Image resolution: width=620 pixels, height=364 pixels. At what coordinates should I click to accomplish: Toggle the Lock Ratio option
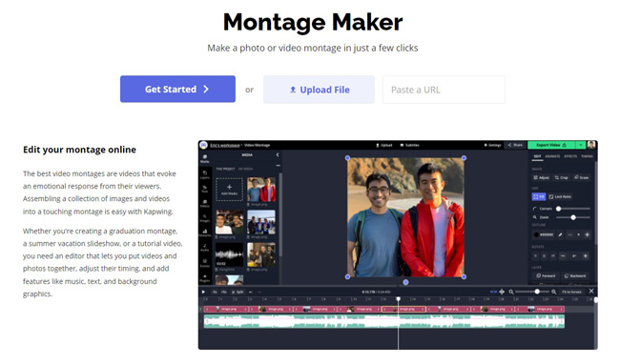(560, 196)
